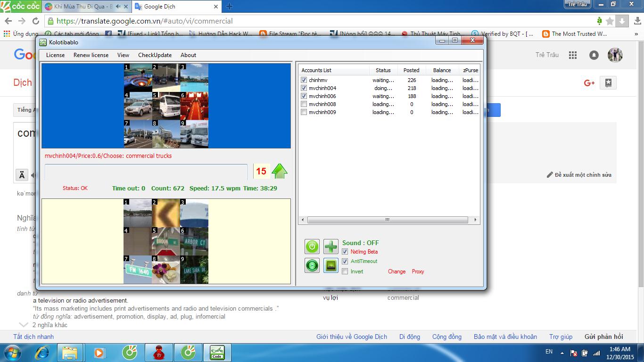This screenshot has width=644, height=362.
Task: Open the Renew license menu
Action: [x=91, y=55]
